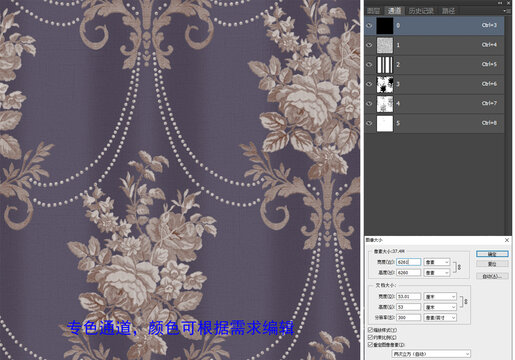Open the pixel width unit dropdown
The image size is (515, 360).
point(437,262)
